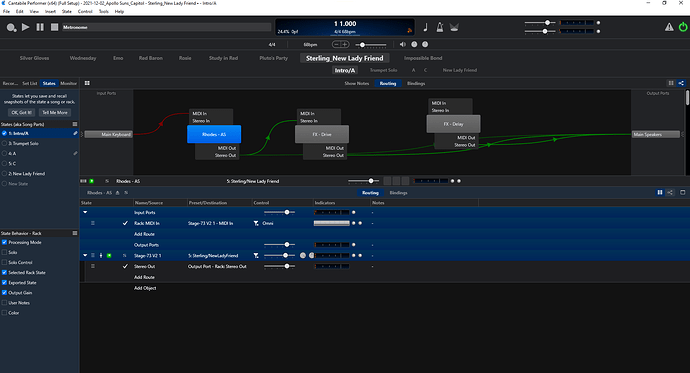Screen dimensions: 690x373
Task: Adjust the upper master output gain slider
Action: tap(540, 22)
